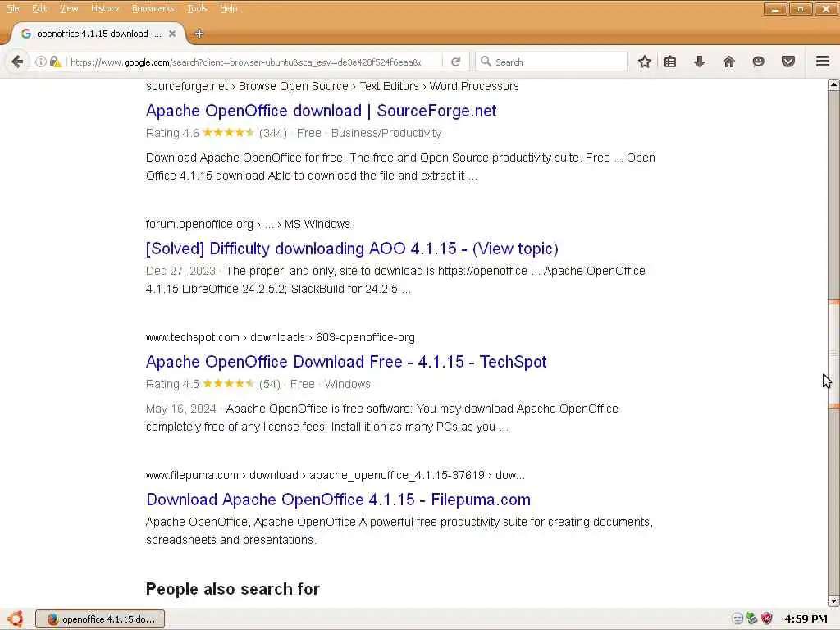Click the Rating 4.5 (54) text

213,384
